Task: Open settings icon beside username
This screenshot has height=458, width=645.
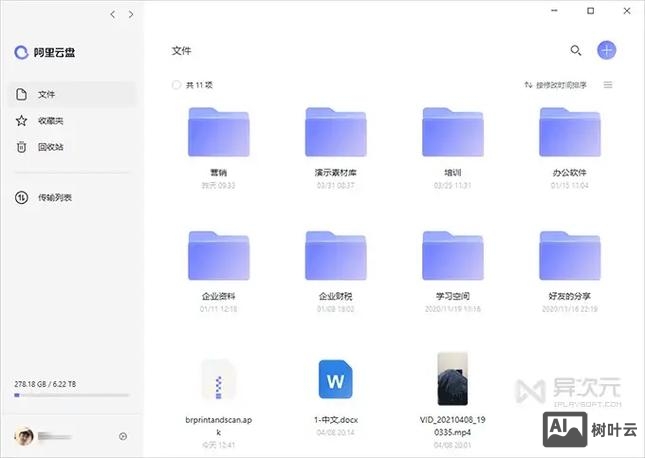Action: (123, 436)
